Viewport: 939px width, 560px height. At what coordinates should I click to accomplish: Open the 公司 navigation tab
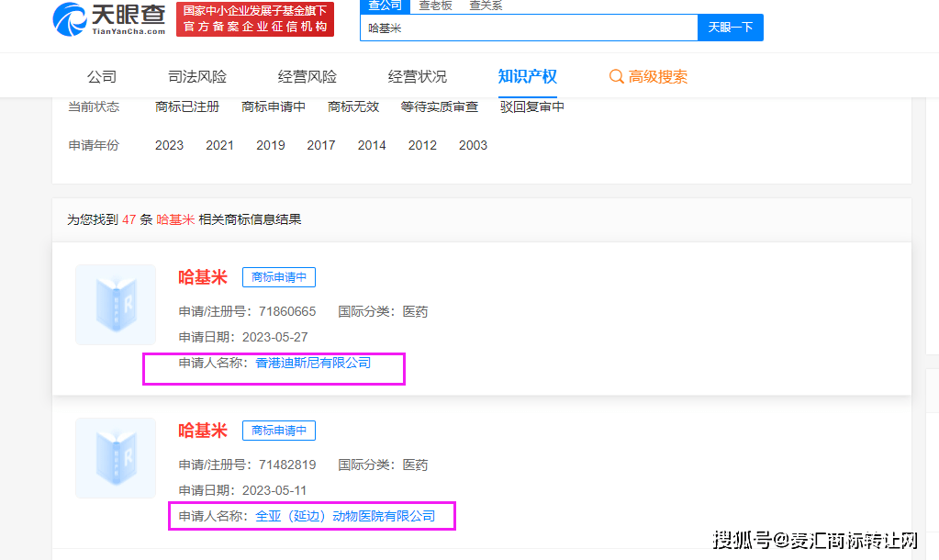click(102, 77)
